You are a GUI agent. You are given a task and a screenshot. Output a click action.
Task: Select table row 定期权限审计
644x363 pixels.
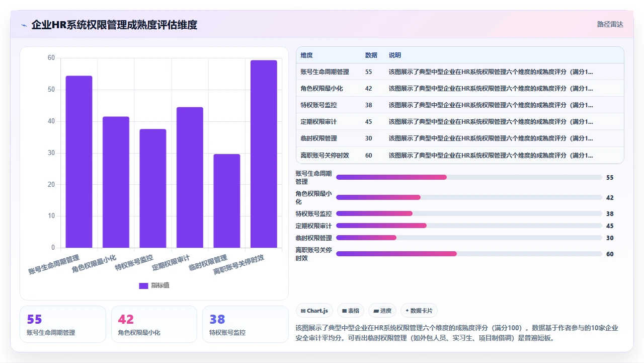(460, 122)
